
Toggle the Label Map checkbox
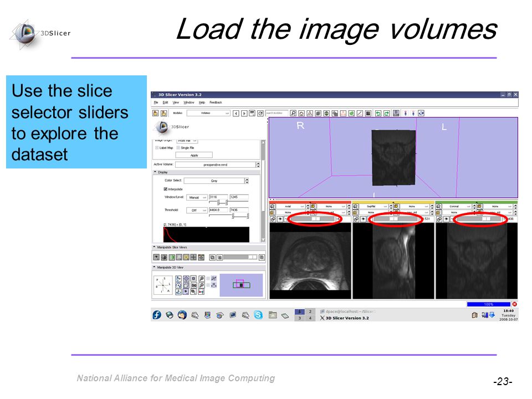[x=157, y=148]
